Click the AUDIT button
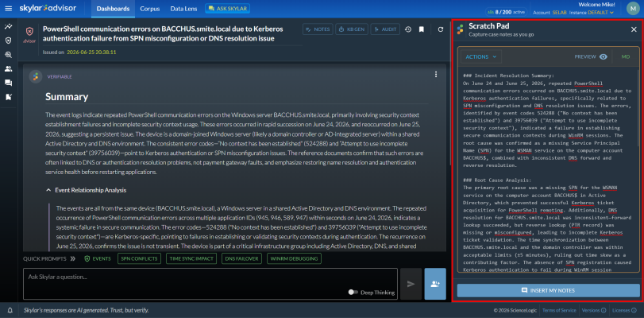The width and height of the screenshot is (644, 318). click(x=385, y=29)
